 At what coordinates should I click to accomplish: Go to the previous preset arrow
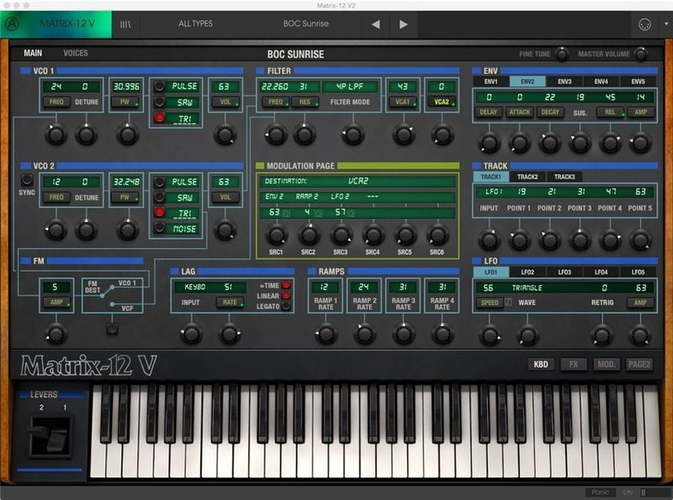376,24
